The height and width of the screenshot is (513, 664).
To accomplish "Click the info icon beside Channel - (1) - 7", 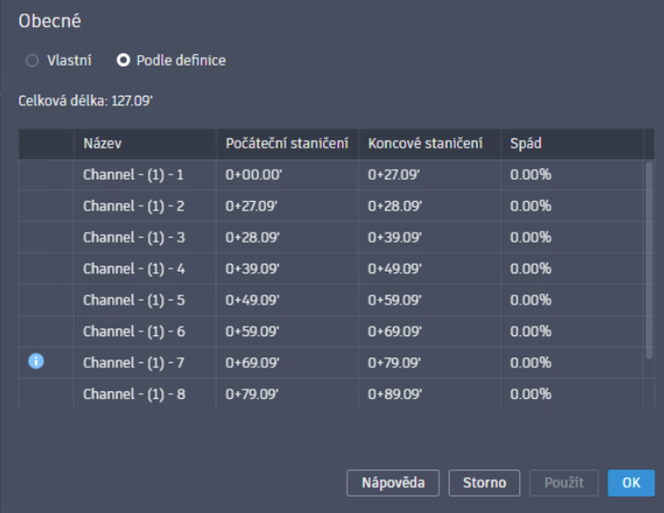I will pos(36,362).
